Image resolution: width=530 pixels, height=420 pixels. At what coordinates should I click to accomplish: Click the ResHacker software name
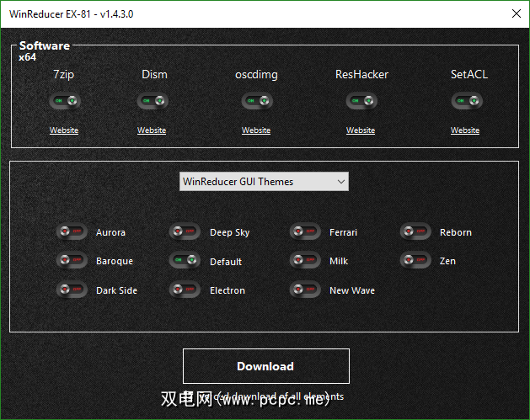click(361, 74)
